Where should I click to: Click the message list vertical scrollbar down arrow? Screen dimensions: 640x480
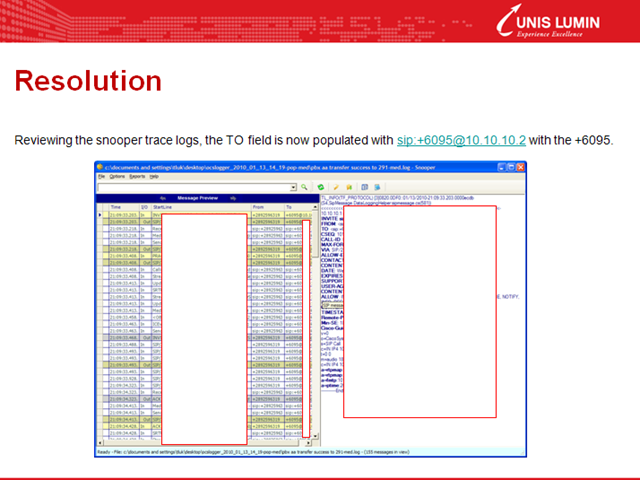coord(315,437)
